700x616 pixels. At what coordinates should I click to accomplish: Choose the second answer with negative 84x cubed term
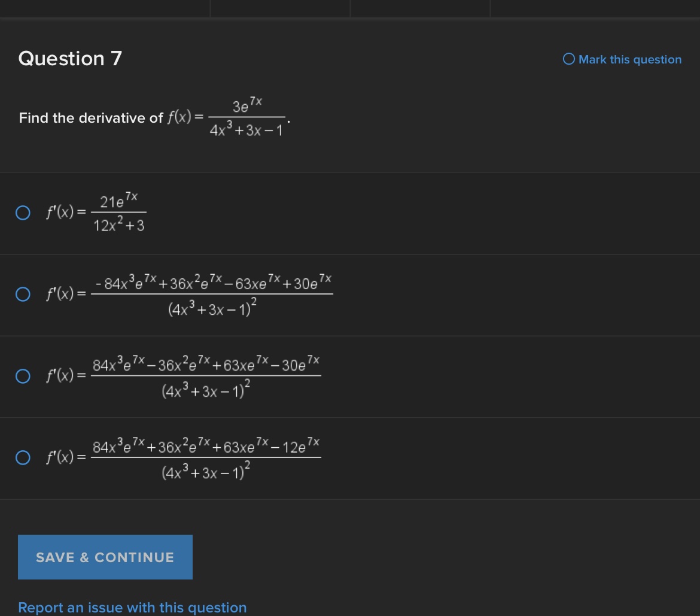click(x=23, y=293)
